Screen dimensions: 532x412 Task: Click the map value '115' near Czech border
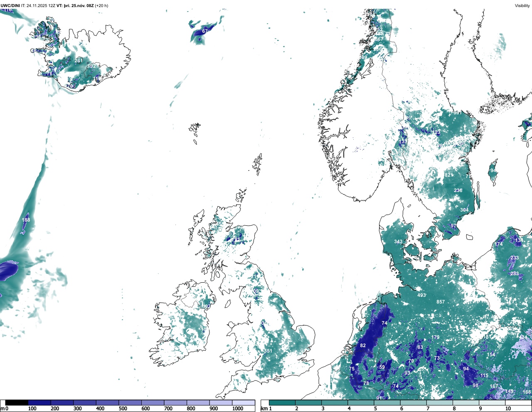click(x=484, y=375)
